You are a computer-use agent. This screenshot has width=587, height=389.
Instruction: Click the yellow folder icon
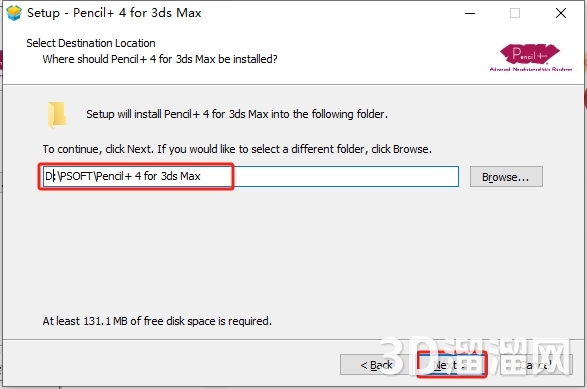pyautogui.click(x=57, y=115)
